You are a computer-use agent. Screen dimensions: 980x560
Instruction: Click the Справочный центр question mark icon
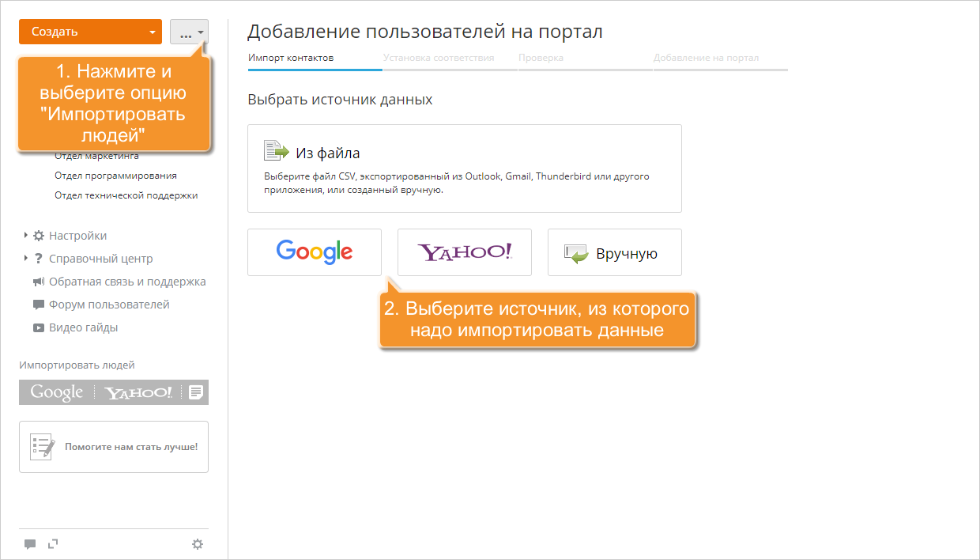pyautogui.click(x=39, y=259)
